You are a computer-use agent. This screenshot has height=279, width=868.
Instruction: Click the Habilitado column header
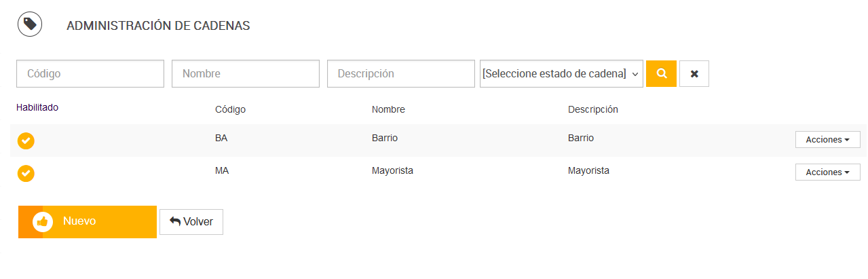(x=37, y=107)
